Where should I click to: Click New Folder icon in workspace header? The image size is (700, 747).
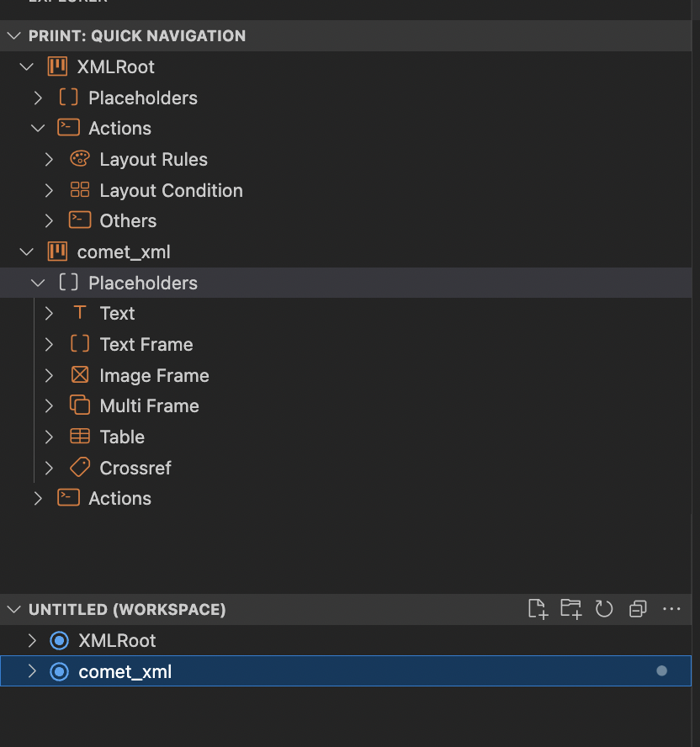(571, 609)
